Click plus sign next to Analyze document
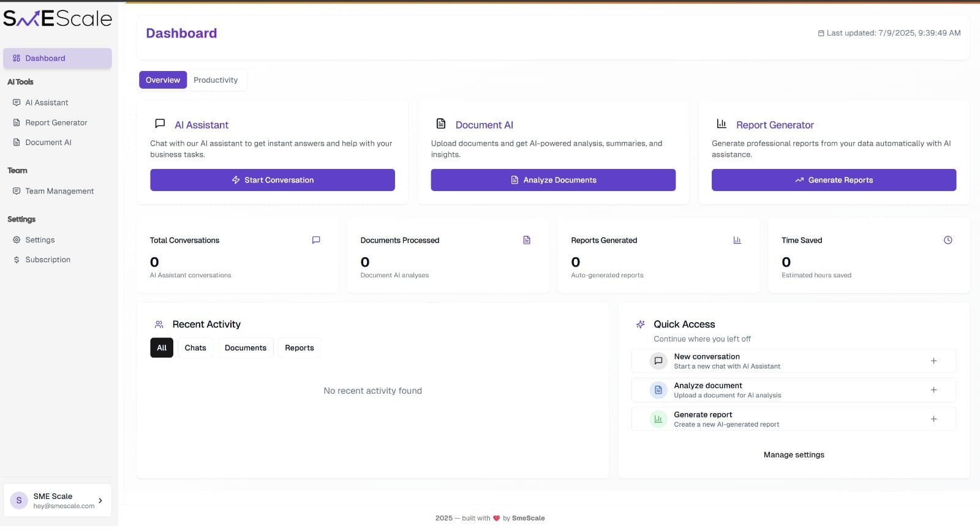This screenshot has width=980, height=529. tap(933, 390)
